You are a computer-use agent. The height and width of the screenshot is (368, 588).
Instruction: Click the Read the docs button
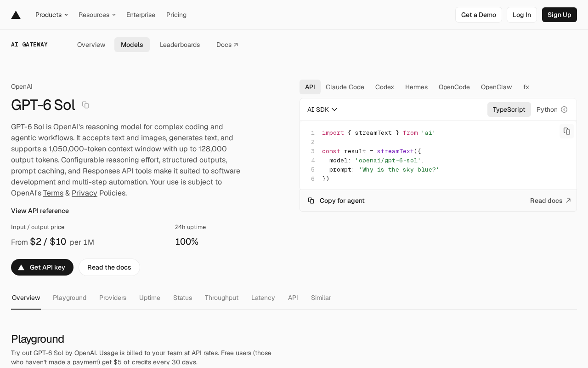point(109,267)
